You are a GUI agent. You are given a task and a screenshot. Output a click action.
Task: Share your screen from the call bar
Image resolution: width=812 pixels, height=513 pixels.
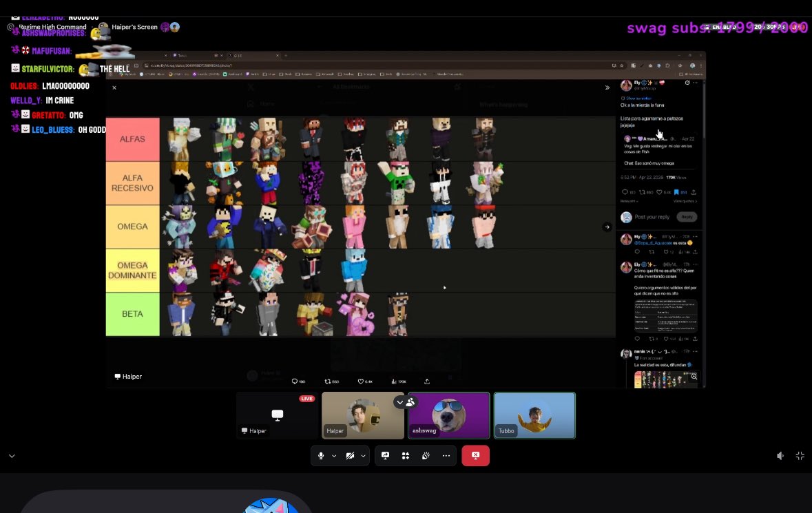tap(385, 456)
